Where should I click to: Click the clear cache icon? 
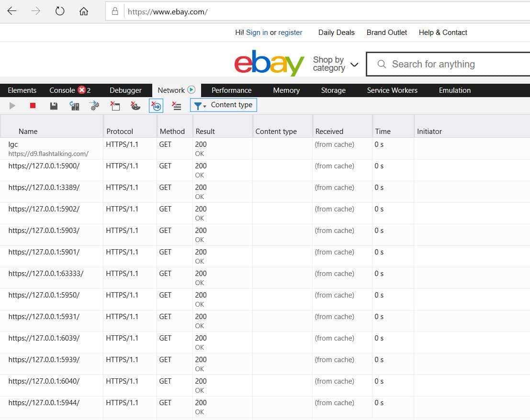click(x=115, y=105)
